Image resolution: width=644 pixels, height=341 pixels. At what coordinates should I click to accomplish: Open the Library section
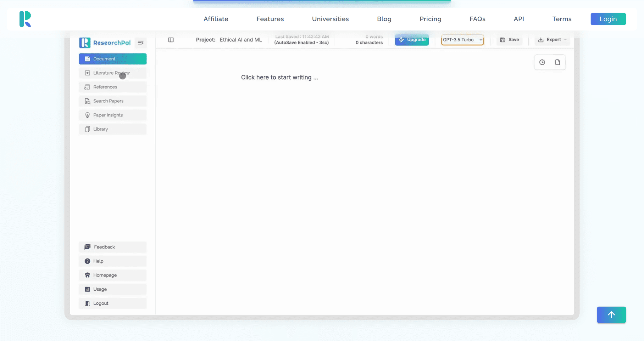[x=100, y=129]
